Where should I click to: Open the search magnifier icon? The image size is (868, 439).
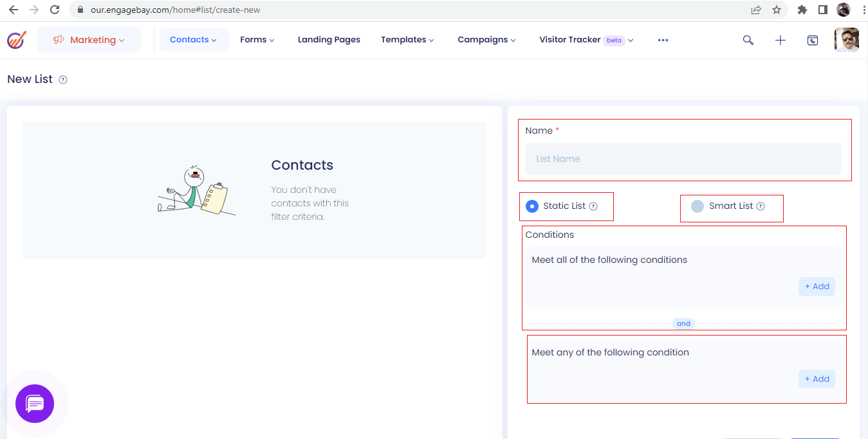[748, 40]
